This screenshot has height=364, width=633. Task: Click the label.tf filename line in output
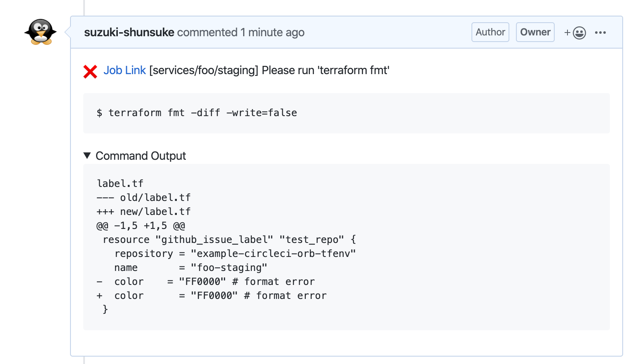[x=120, y=184]
